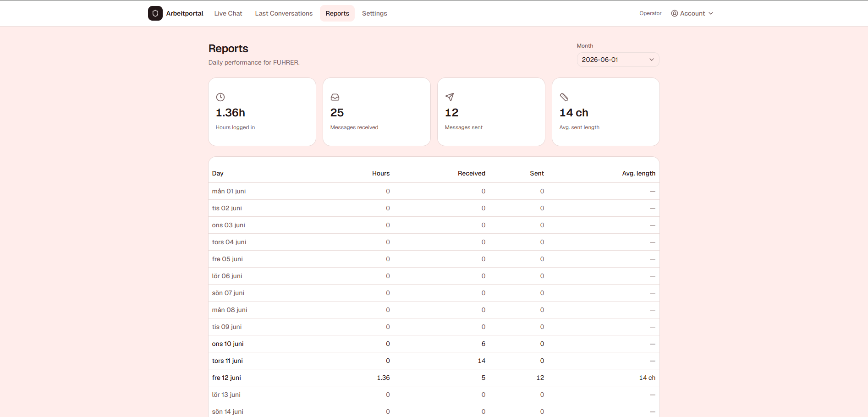868x417 pixels.
Task: Click received count 14 for tors 11 juni
Action: pos(482,361)
